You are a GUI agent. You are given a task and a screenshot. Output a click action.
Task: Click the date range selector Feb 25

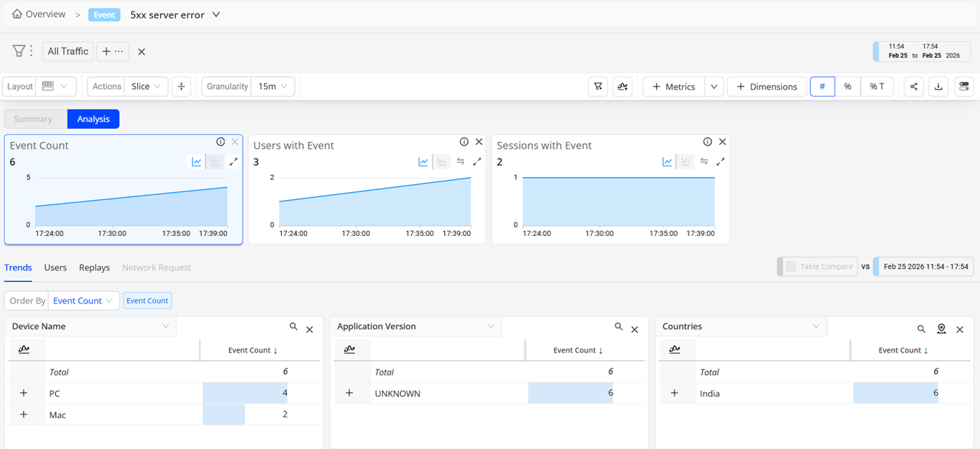tap(923, 51)
